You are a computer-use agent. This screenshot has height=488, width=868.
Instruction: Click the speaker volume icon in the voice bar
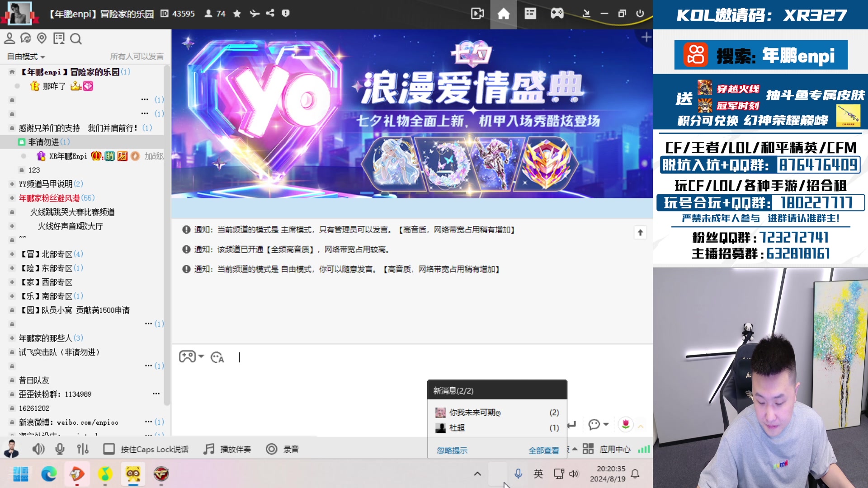click(38, 449)
